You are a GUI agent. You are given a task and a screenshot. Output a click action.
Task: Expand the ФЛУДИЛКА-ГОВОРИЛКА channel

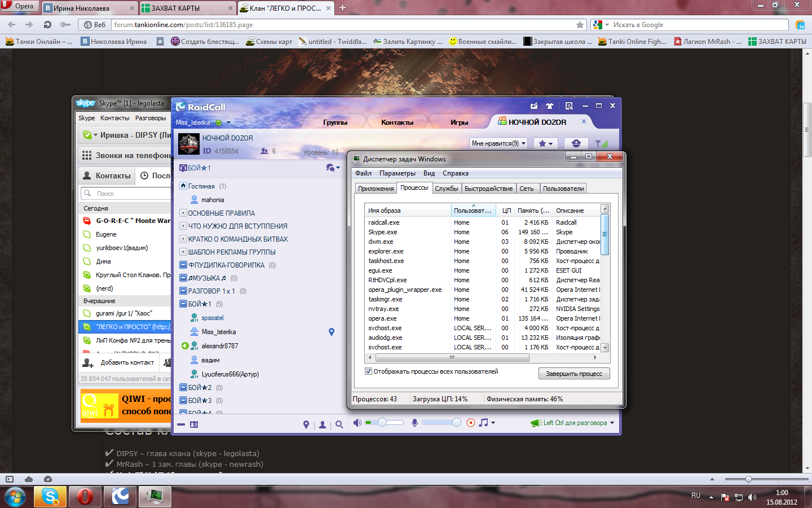(183, 265)
